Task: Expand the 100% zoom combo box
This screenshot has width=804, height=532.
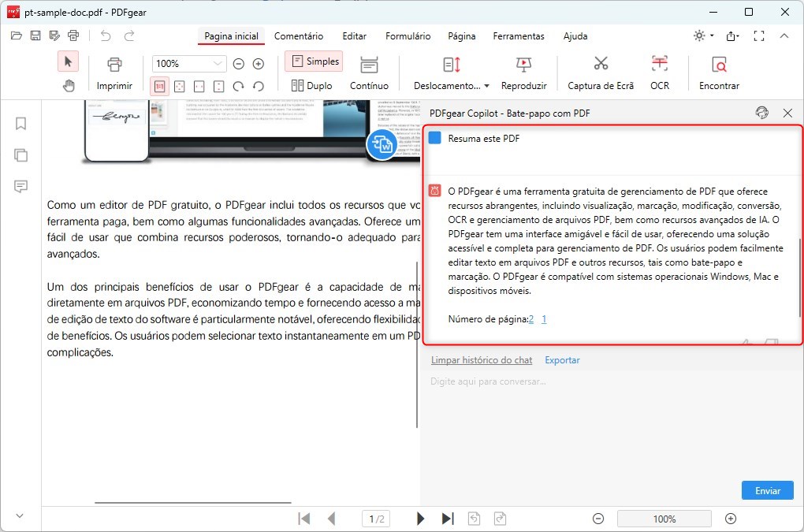Action: point(218,64)
